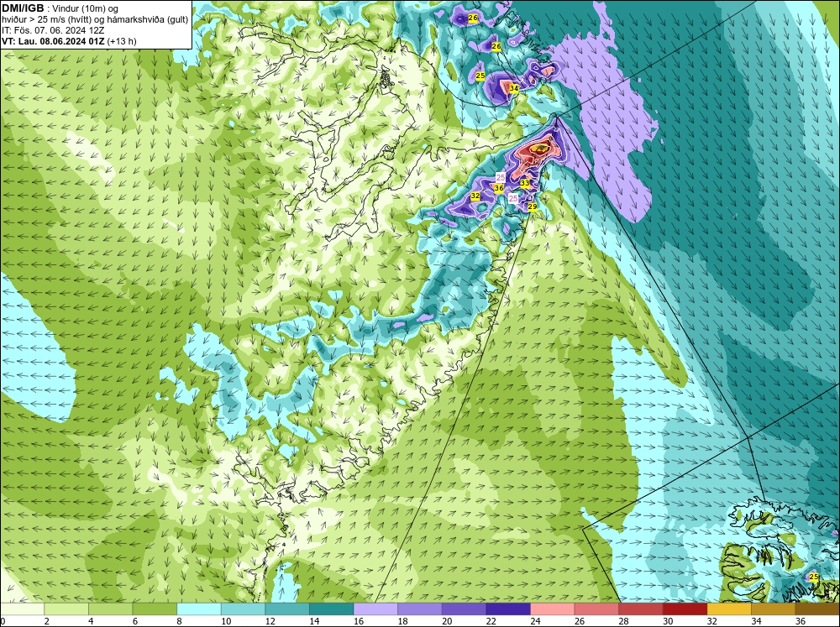
Task: Click the 34–36 m/s ochre legend swatch
Action: click(774, 609)
